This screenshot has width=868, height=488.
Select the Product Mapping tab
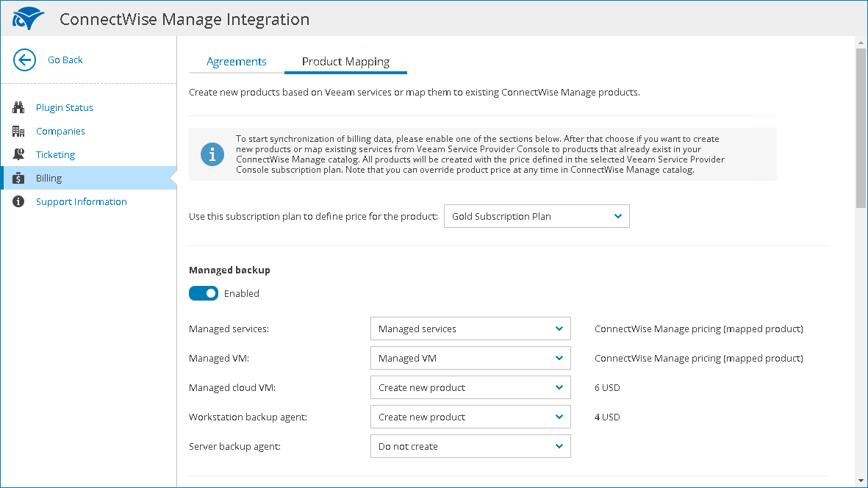[345, 62]
